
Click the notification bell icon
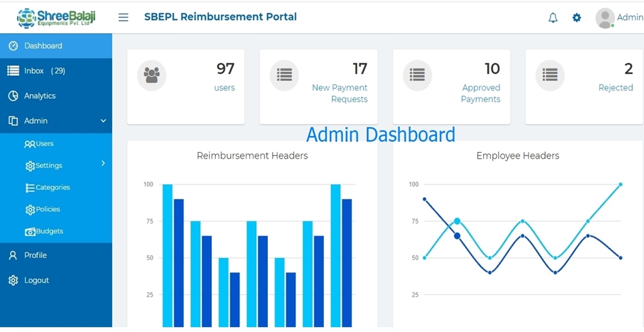[553, 18]
